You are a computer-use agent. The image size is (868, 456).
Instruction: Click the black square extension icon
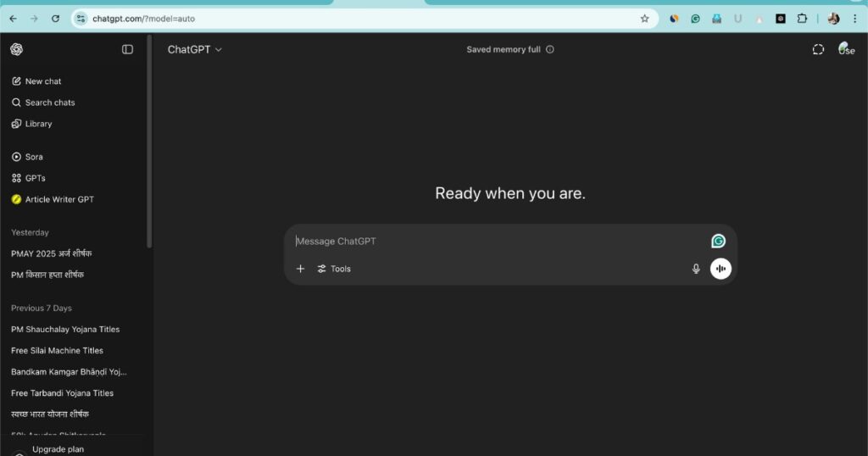(781, 19)
